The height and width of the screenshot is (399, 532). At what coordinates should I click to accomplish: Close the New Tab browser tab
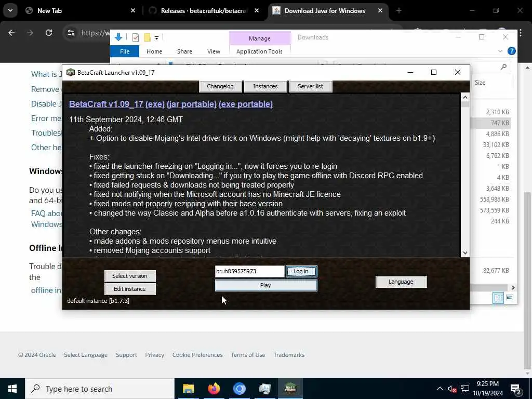[x=133, y=11]
